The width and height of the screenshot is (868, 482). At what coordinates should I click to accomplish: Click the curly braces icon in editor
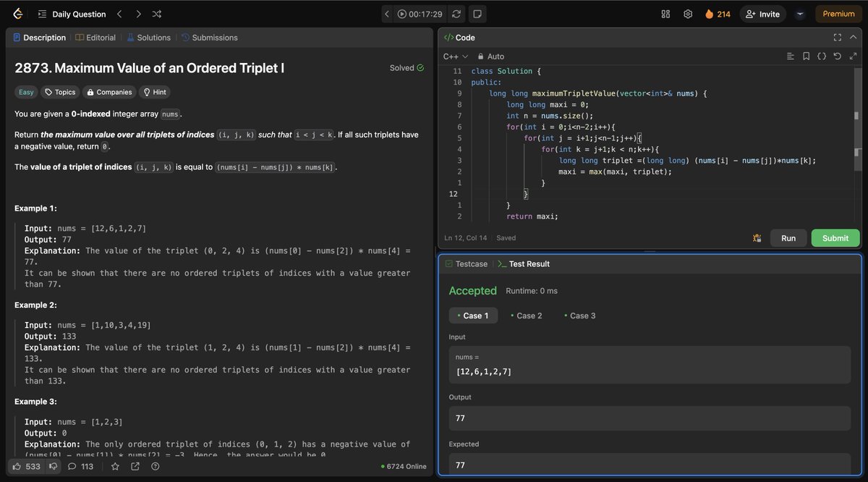coord(822,56)
